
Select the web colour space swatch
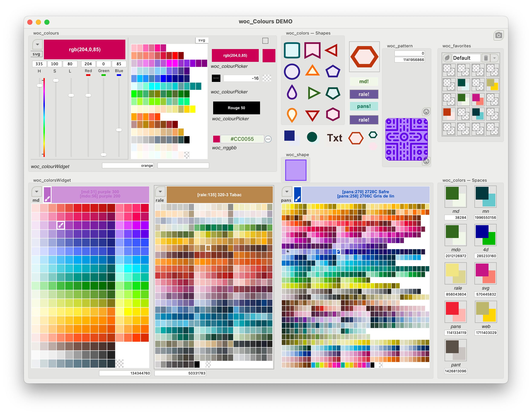[486, 312]
